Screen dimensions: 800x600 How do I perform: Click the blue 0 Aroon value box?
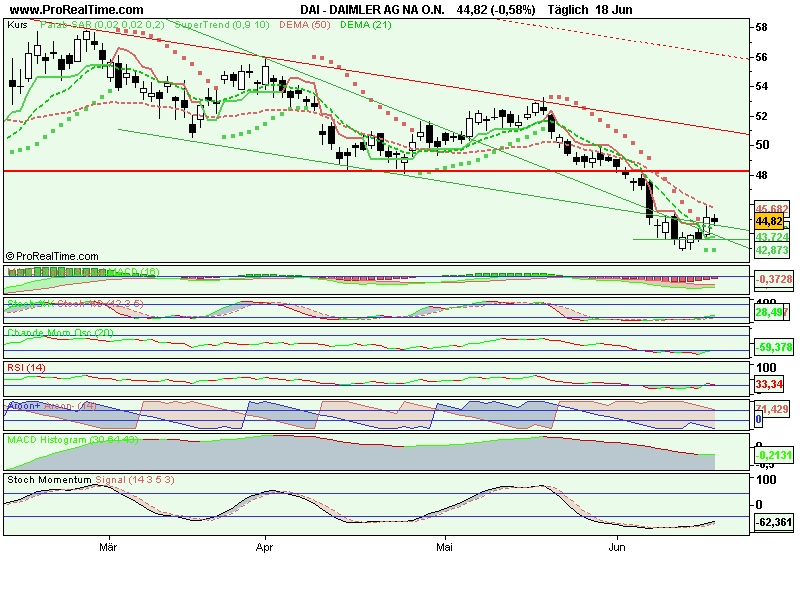(759, 419)
